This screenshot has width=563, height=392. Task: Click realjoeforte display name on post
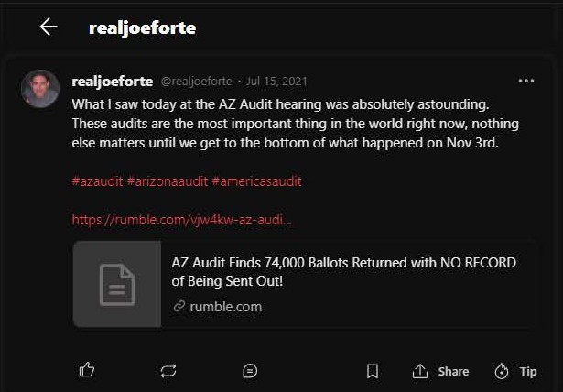(112, 82)
